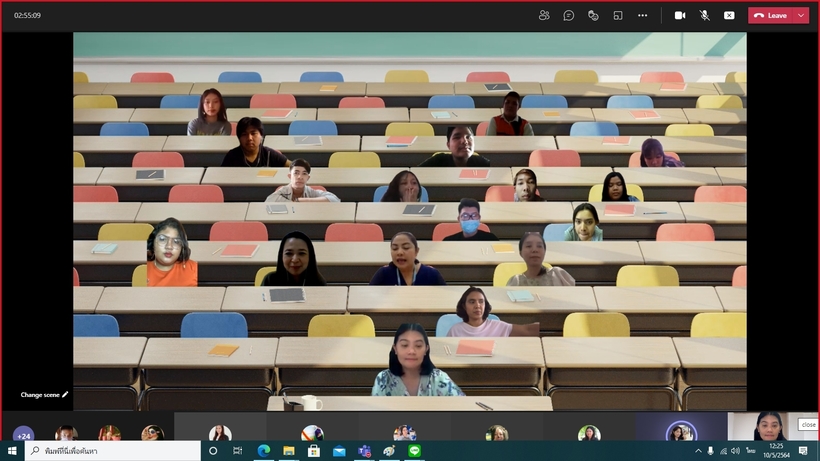Show the +24 overflow participants
This screenshot has width=820, height=461.
[x=24, y=435]
